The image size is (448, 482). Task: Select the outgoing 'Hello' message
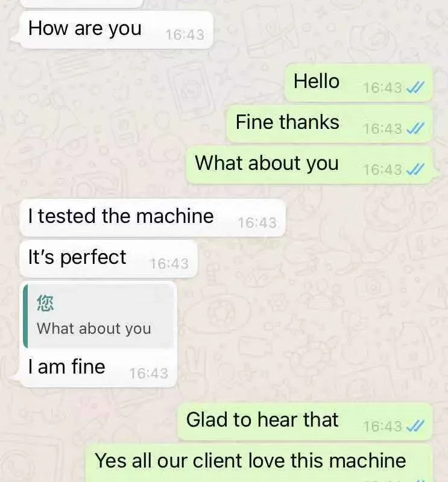[x=359, y=83]
